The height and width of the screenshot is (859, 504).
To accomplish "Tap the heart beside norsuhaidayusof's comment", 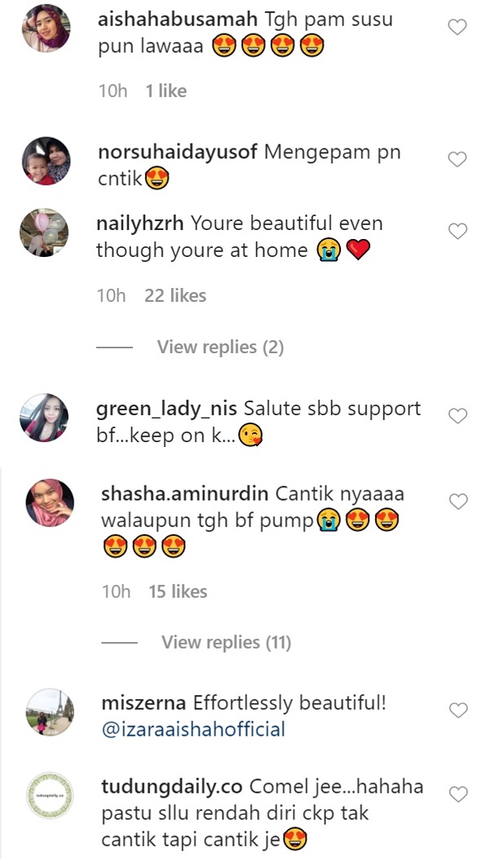I will [x=458, y=159].
